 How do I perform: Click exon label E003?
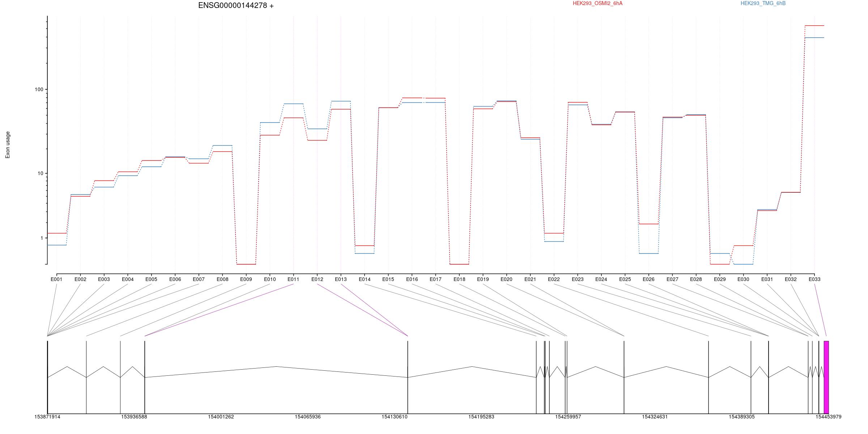coord(104,279)
